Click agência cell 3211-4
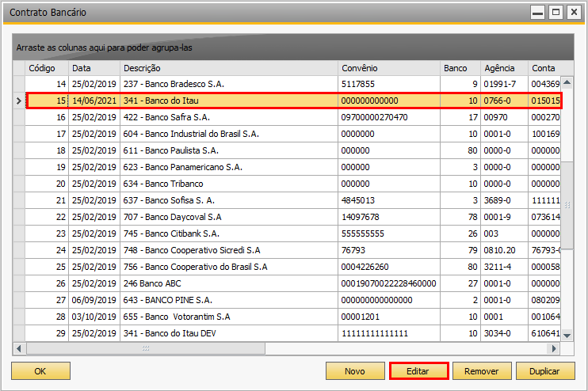The width and height of the screenshot is (588, 391). pyautogui.click(x=504, y=267)
